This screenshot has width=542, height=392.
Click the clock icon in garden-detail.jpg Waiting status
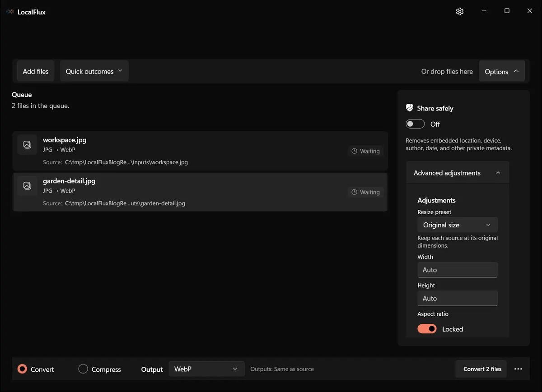click(355, 192)
